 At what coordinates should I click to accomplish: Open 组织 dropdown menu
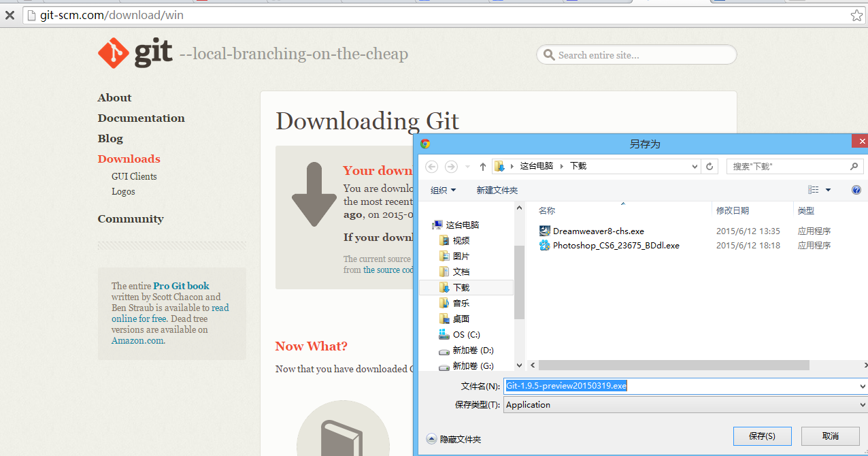pyautogui.click(x=444, y=190)
